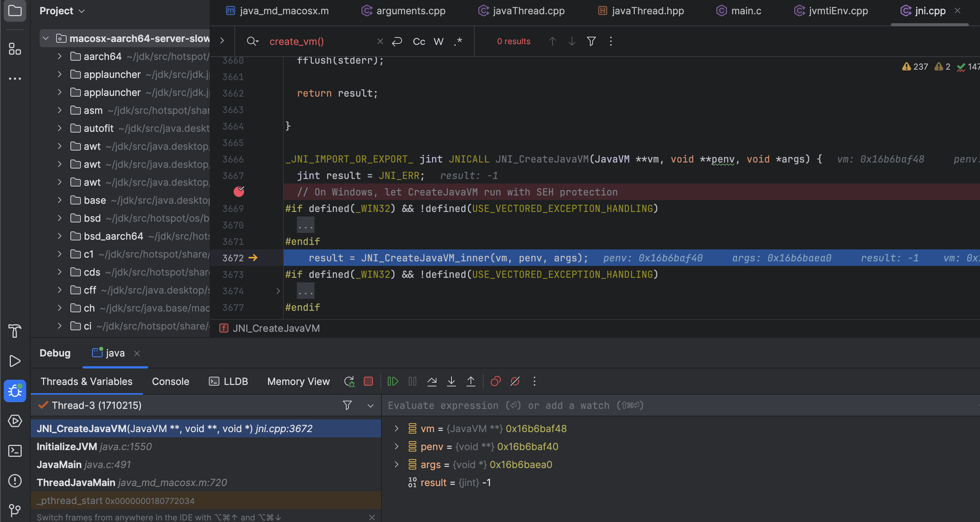Open View Breakpoints icon in debug toolbar
The image size is (980, 522).
point(495,381)
